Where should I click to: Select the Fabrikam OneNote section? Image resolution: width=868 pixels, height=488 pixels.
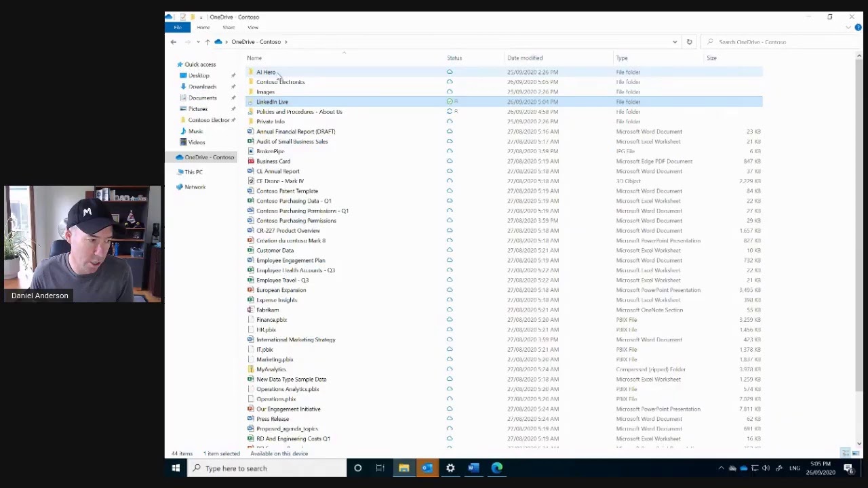(267, 310)
